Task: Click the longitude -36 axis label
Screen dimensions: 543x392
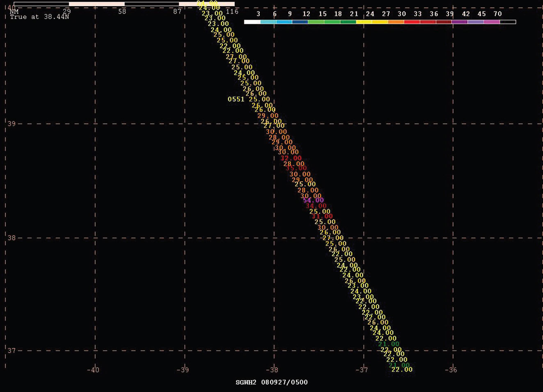Action: pos(451,370)
